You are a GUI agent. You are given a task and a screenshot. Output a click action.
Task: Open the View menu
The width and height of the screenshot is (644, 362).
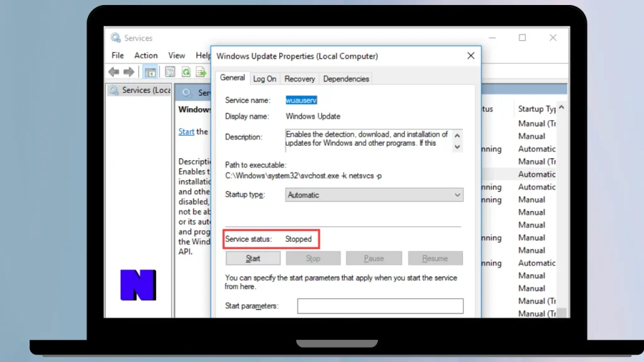177,55
